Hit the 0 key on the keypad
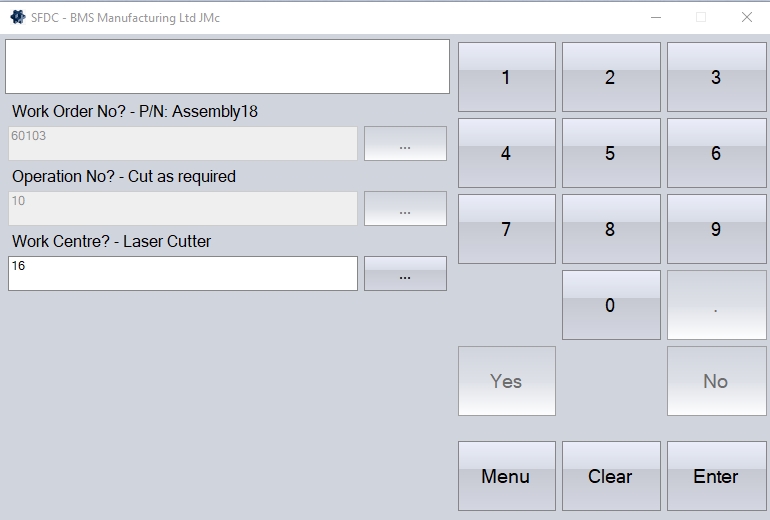The image size is (770, 520). point(610,305)
